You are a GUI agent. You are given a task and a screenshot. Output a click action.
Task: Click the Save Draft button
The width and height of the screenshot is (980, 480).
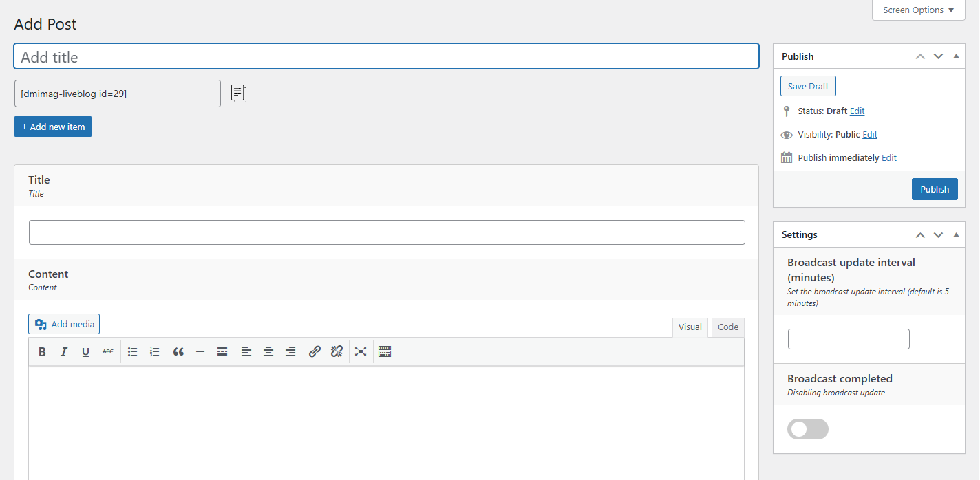[808, 86]
